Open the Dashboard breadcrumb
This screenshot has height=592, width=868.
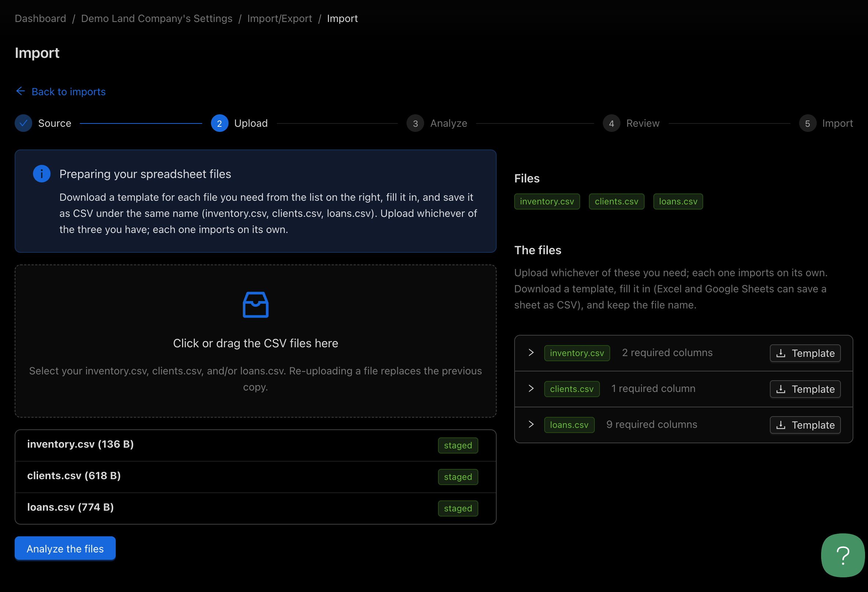tap(40, 18)
